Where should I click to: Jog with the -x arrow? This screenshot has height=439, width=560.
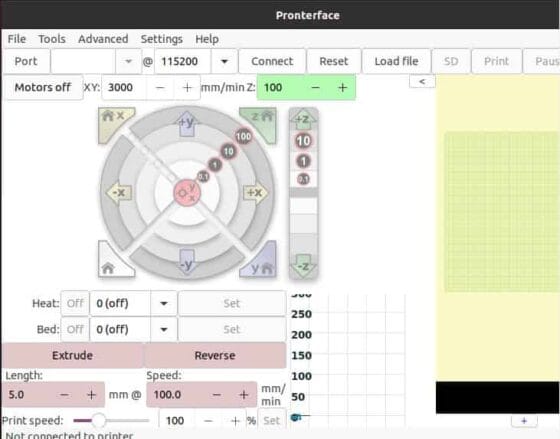119,193
